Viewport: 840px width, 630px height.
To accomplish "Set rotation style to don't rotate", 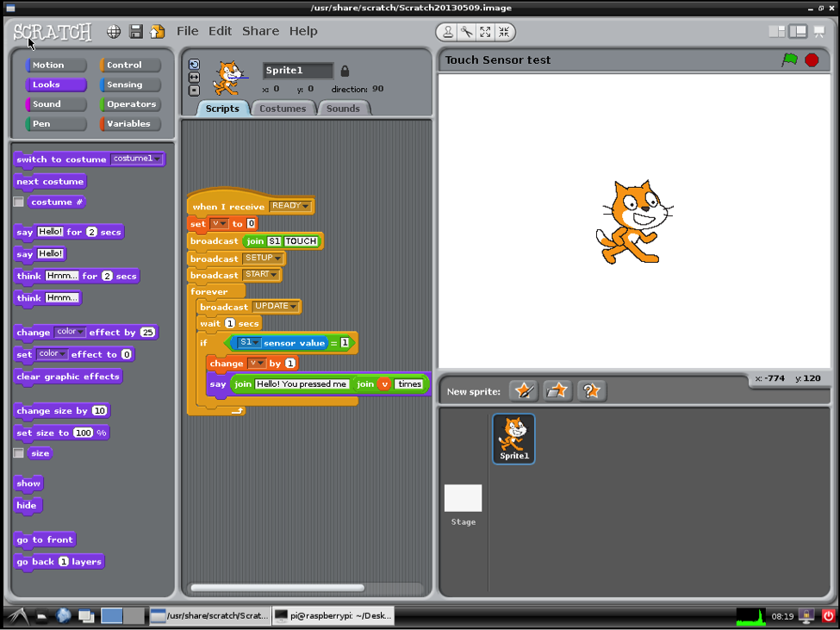I will [194, 90].
